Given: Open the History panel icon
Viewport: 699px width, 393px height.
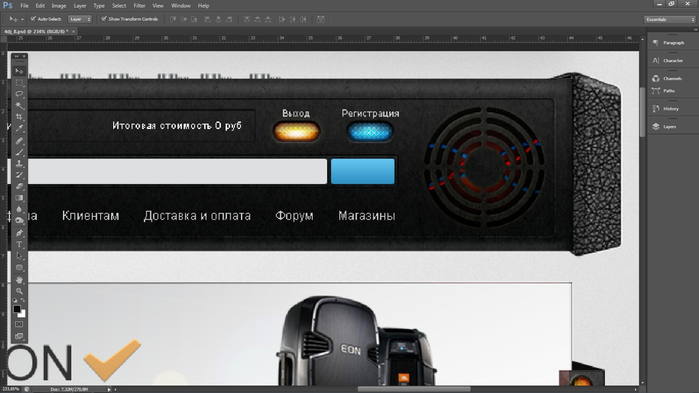Looking at the screenshot, I should 656,108.
